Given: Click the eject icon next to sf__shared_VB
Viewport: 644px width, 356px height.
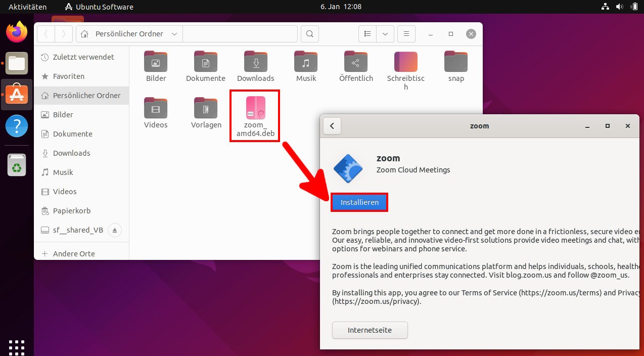Looking at the screenshot, I should [114, 230].
